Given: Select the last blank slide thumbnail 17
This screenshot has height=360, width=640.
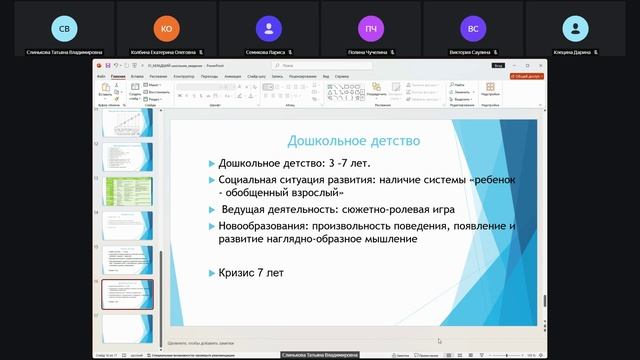Looking at the screenshot, I should click(128, 329).
